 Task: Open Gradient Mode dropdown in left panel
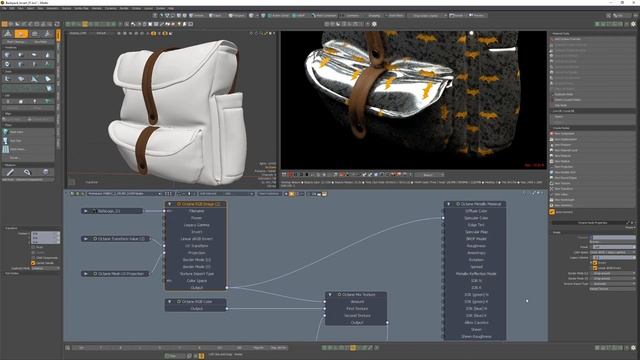click(x=45, y=268)
